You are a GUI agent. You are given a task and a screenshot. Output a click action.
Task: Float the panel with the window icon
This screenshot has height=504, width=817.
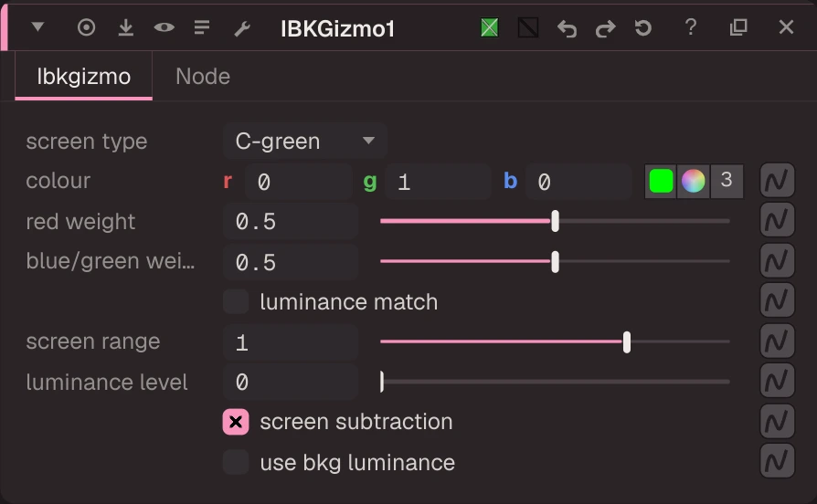coord(738,27)
